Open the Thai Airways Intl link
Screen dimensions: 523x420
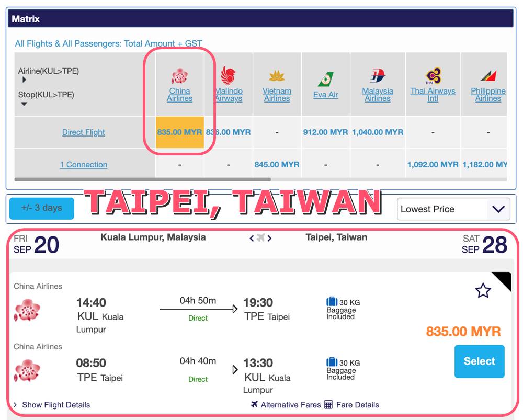433,95
